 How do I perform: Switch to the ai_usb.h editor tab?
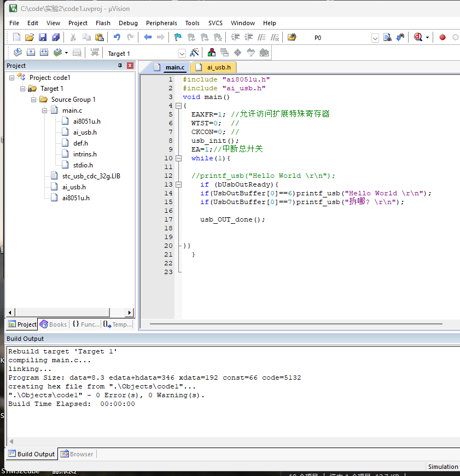click(x=213, y=67)
